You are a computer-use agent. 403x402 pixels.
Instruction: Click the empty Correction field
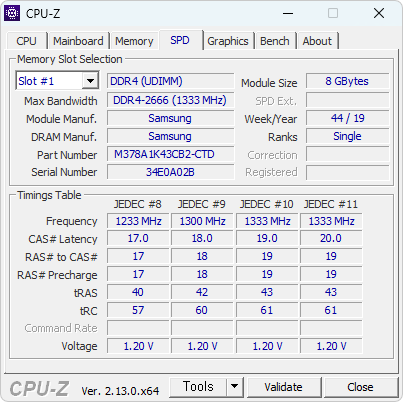[x=347, y=155]
